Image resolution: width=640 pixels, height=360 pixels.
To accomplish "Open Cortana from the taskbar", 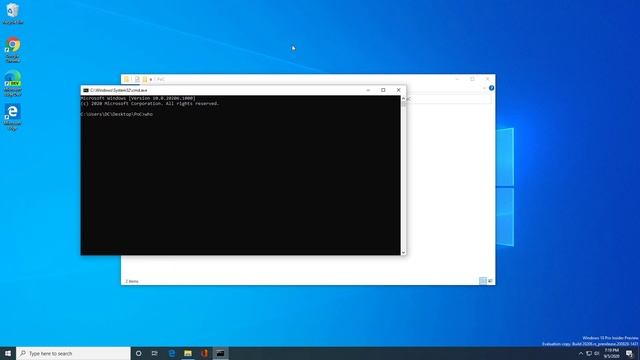I will point(138,353).
